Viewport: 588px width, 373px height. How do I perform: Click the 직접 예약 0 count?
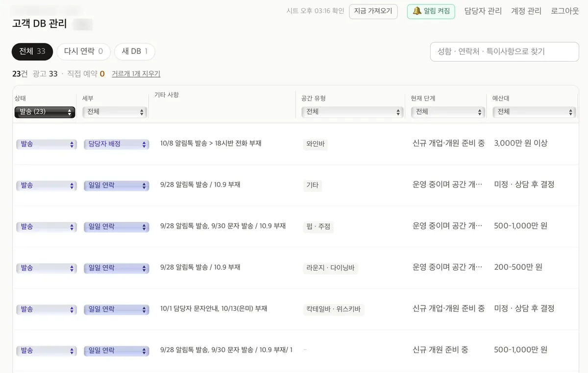point(86,74)
